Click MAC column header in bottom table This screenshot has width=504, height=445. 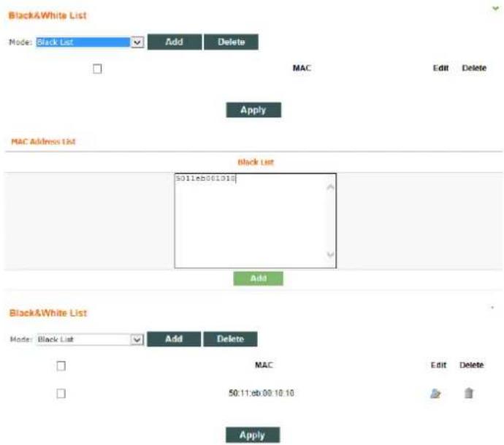click(x=264, y=365)
